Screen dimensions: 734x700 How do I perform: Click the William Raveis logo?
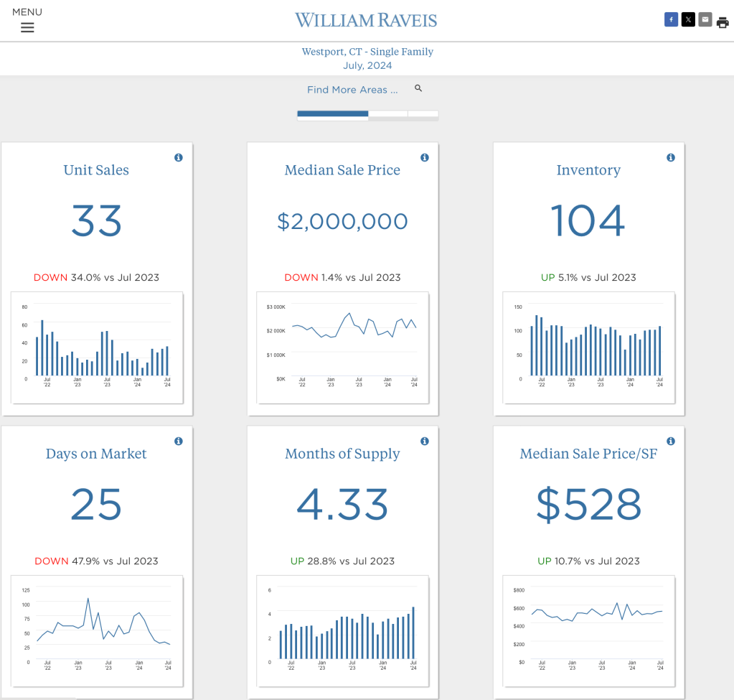point(366,20)
